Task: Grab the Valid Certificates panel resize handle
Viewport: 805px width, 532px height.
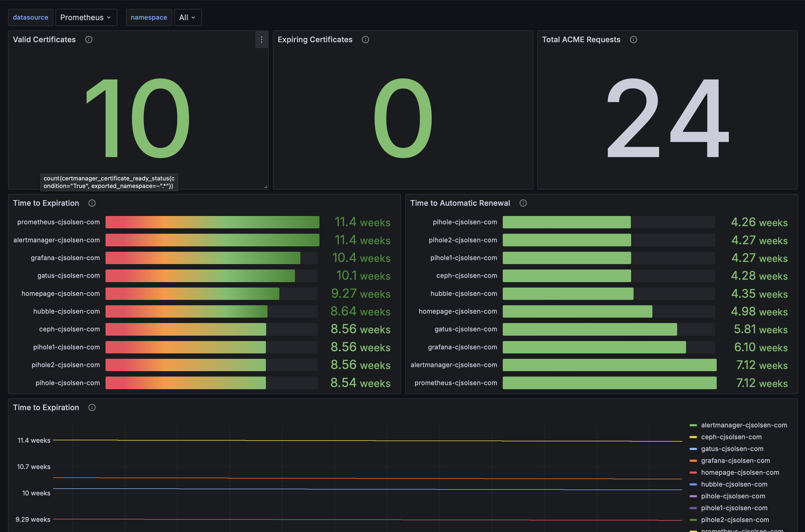Action: pos(265,187)
